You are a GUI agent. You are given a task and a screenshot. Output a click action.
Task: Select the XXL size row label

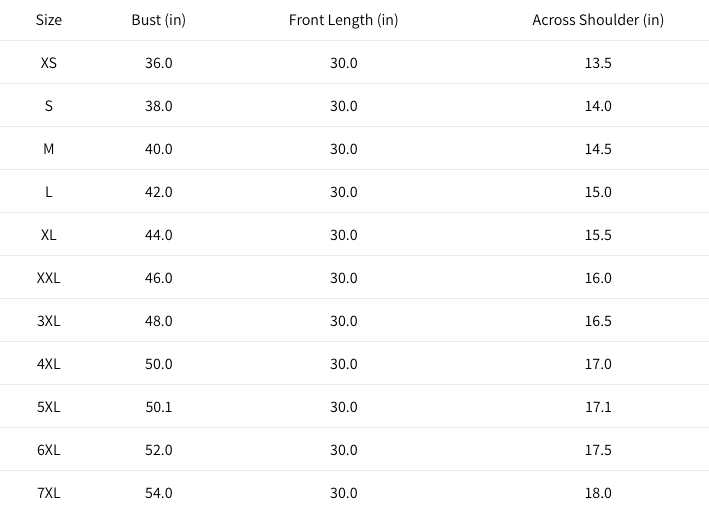click(48, 278)
